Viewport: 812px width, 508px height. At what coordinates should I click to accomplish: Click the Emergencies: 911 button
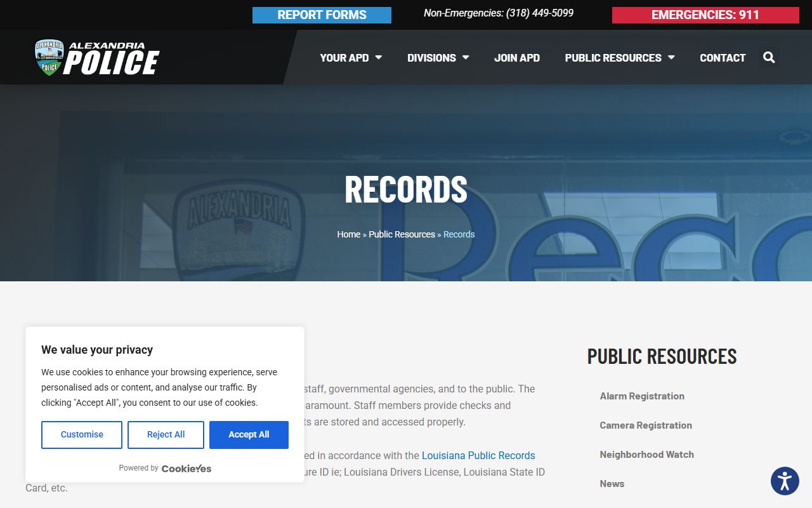705,15
